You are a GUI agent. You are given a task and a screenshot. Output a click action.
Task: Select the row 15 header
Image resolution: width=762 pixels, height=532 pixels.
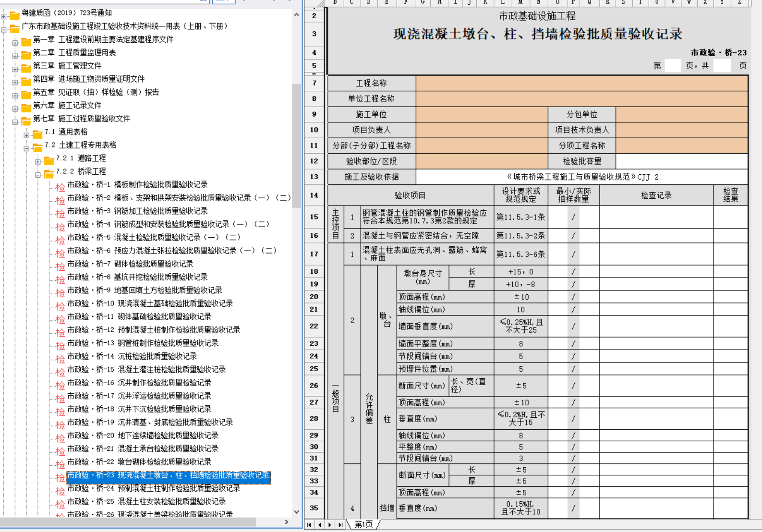tap(314, 217)
